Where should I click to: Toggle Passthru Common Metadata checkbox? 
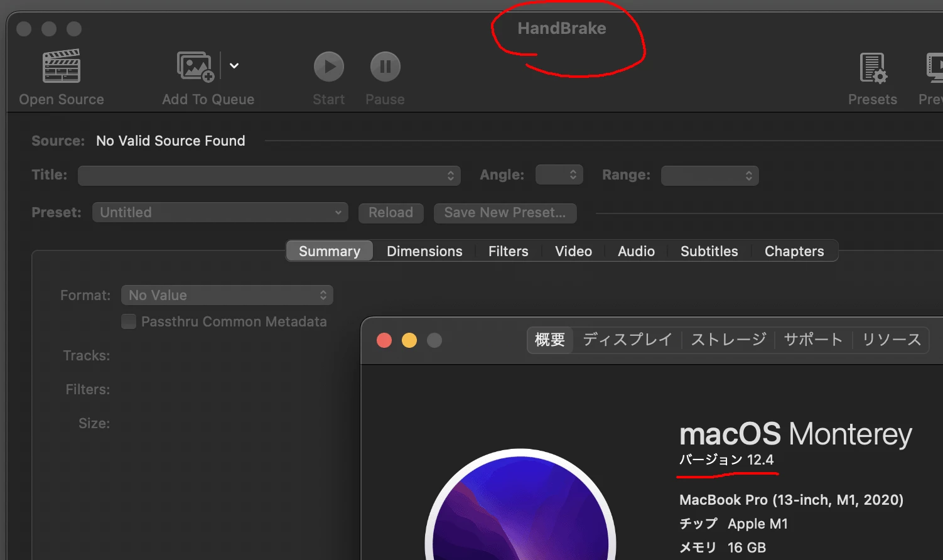pyautogui.click(x=129, y=321)
